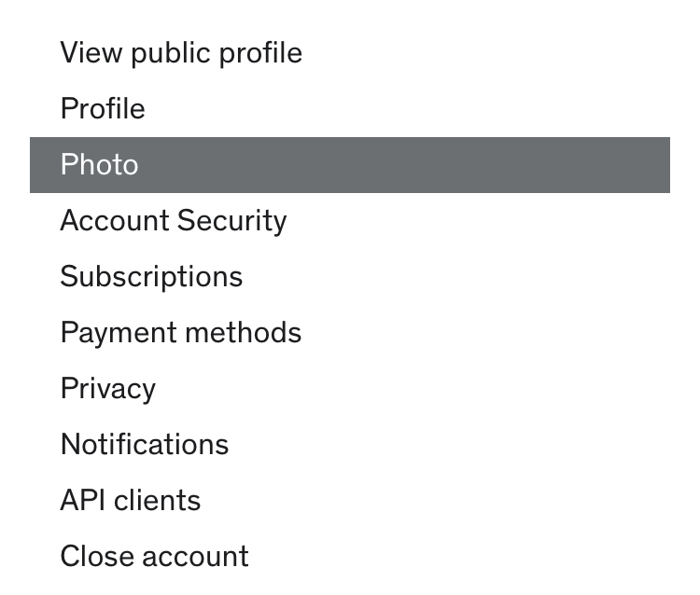Open the Subscriptions section
Image resolution: width=700 pixels, height=595 pixels.
point(151,277)
